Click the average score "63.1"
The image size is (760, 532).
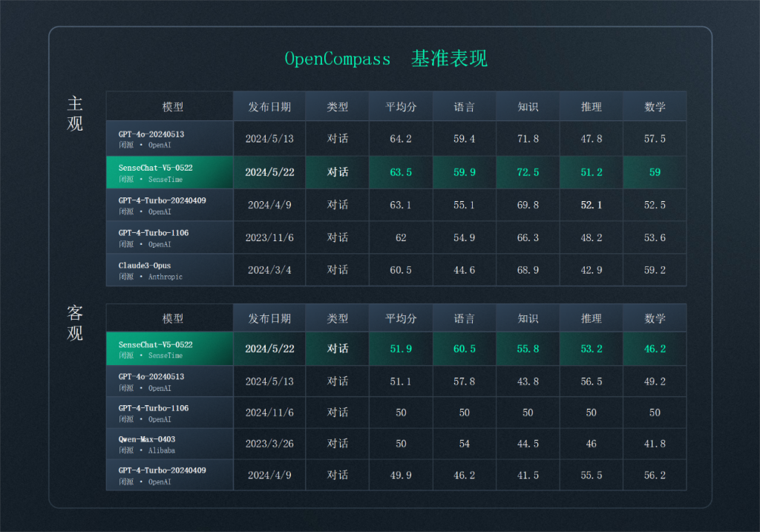(401, 205)
